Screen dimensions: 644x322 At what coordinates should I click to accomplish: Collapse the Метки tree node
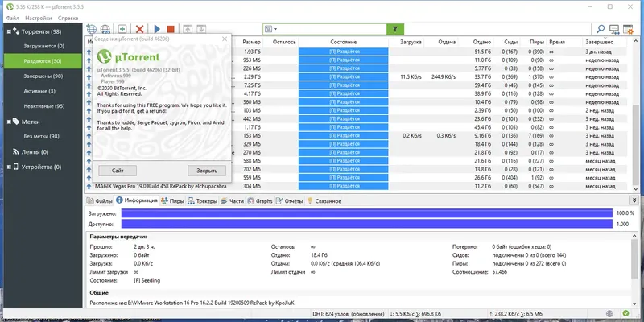tap(9, 122)
